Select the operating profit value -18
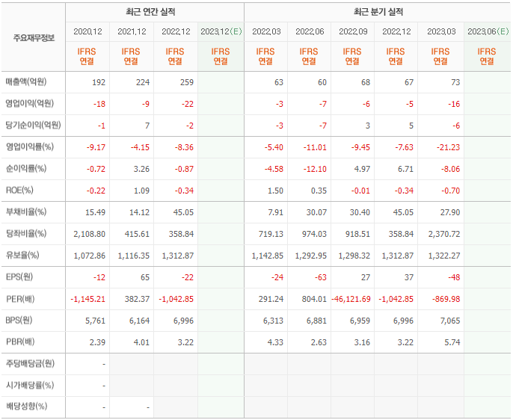This screenshot has width=513, height=420. coord(99,104)
